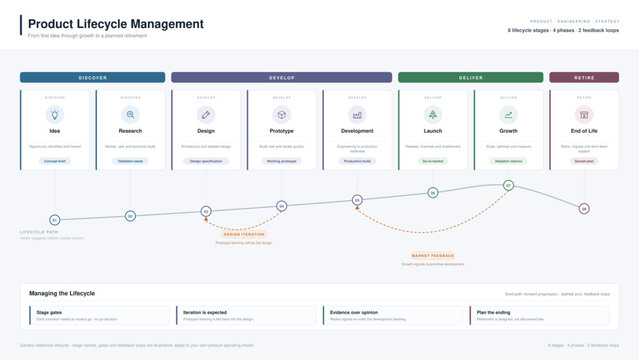Screen dimensions: 639x360
Task: Click timeline node 08 on the lifecycle path
Action: click(584, 209)
